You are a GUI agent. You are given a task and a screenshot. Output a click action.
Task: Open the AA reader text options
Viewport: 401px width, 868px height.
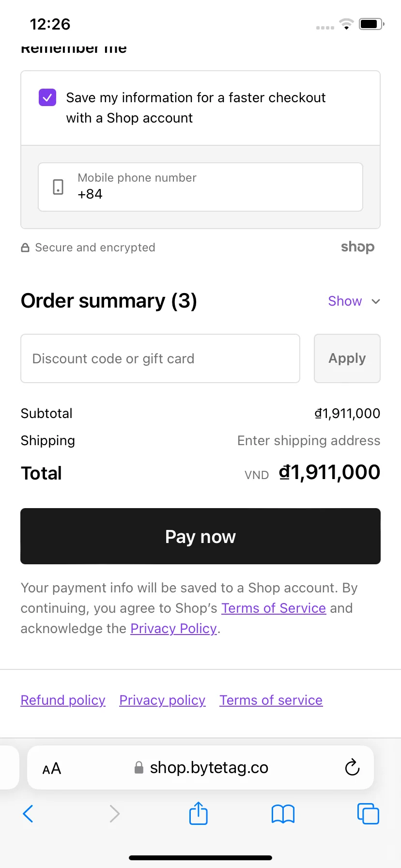pos(52,768)
